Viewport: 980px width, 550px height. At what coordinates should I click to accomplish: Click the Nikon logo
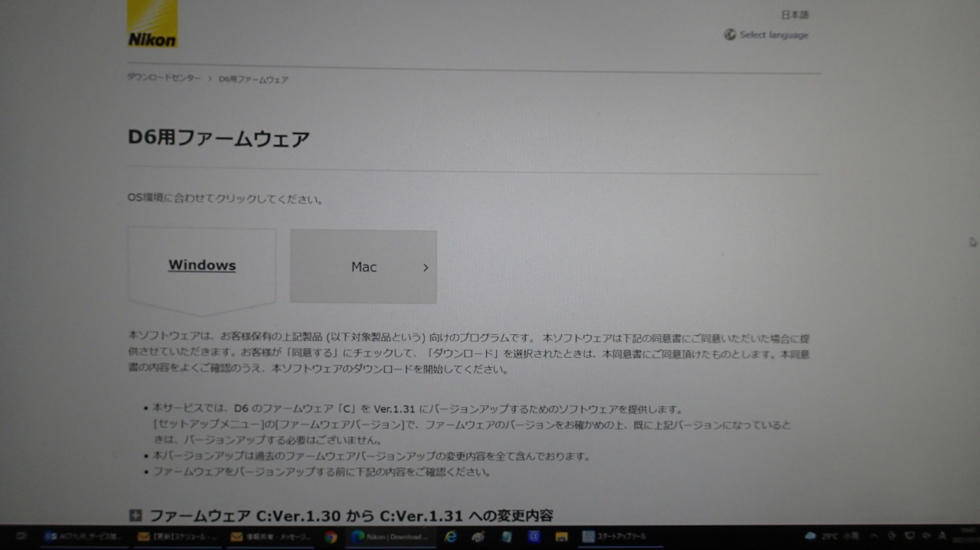click(x=152, y=24)
